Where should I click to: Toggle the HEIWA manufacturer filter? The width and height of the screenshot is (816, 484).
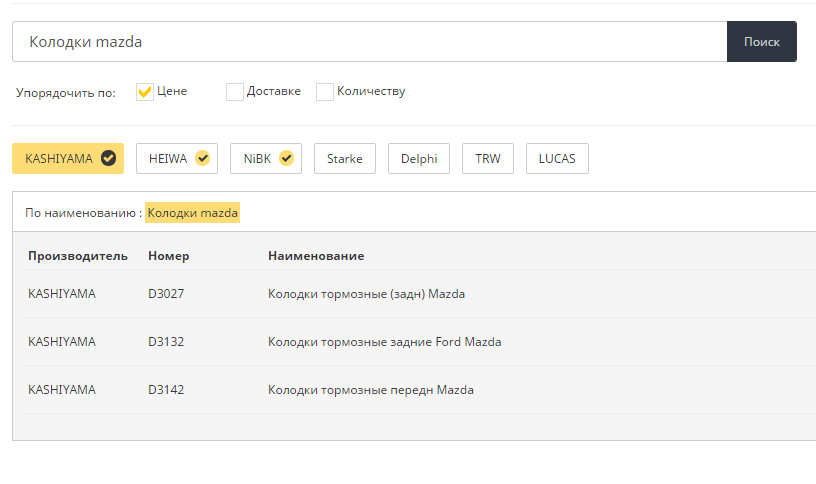[177, 158]
